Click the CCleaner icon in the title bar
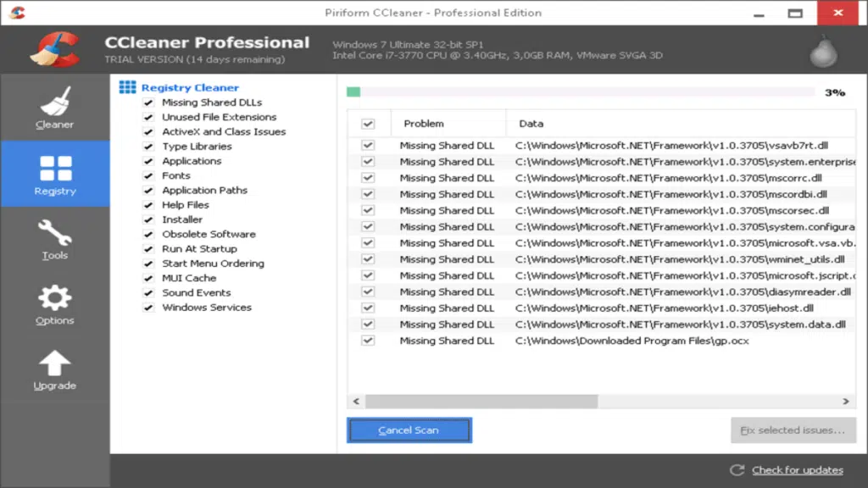Viewport: 868px width, 488px height. (17, 12)
